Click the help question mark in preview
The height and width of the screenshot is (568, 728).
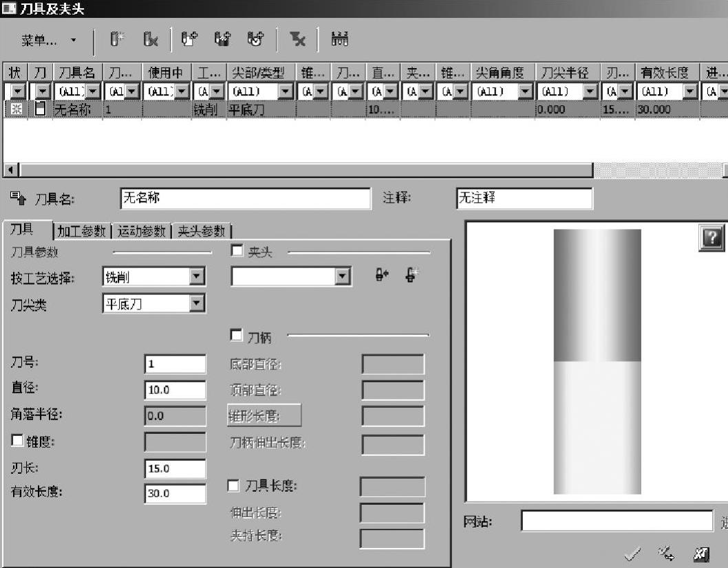coord(711,238)
